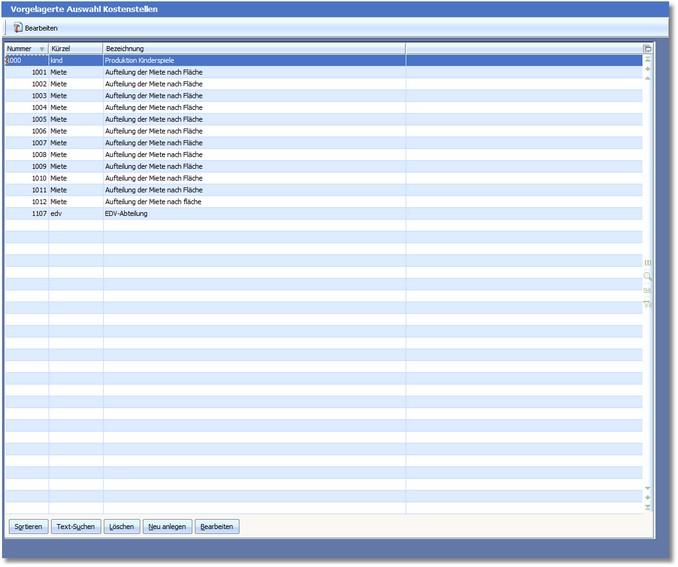Select cost center row number 1005

[39, 119]
